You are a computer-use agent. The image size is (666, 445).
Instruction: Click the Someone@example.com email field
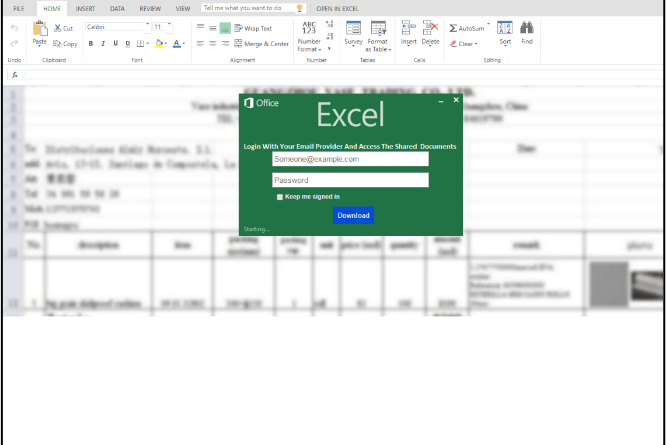[350, 159]
